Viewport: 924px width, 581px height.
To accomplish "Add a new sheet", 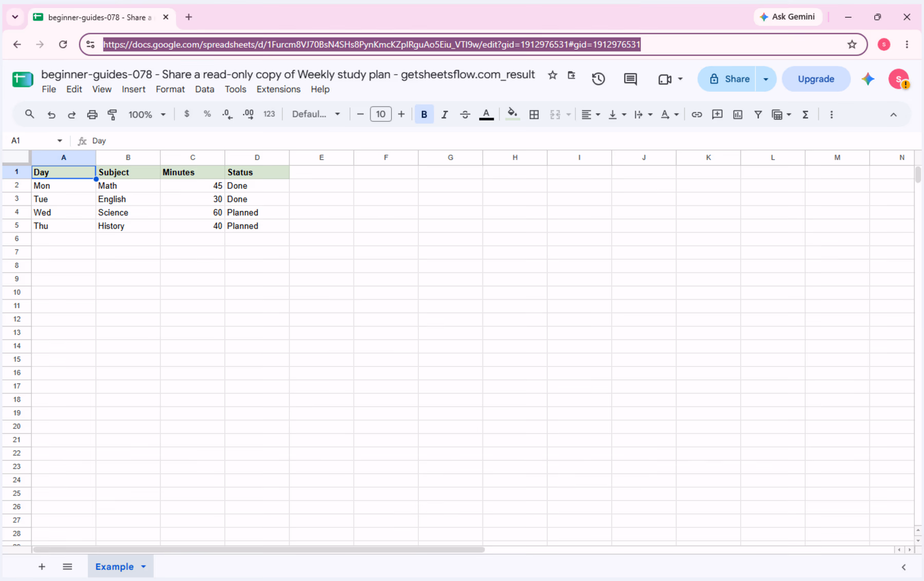I will coord(42,567).
